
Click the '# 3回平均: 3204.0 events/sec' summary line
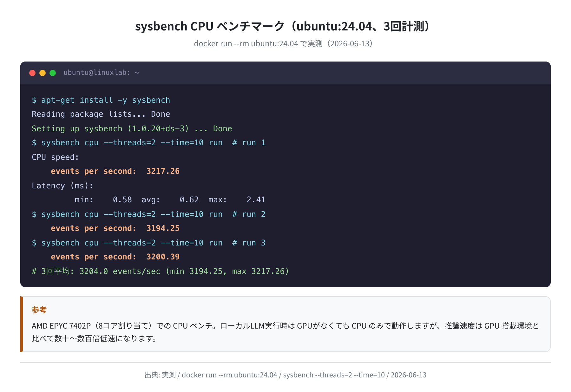point(161,271)
